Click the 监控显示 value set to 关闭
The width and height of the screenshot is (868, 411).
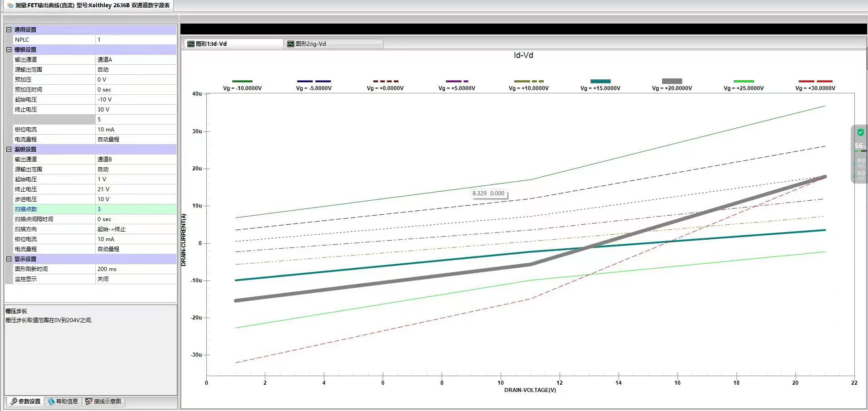136,279
